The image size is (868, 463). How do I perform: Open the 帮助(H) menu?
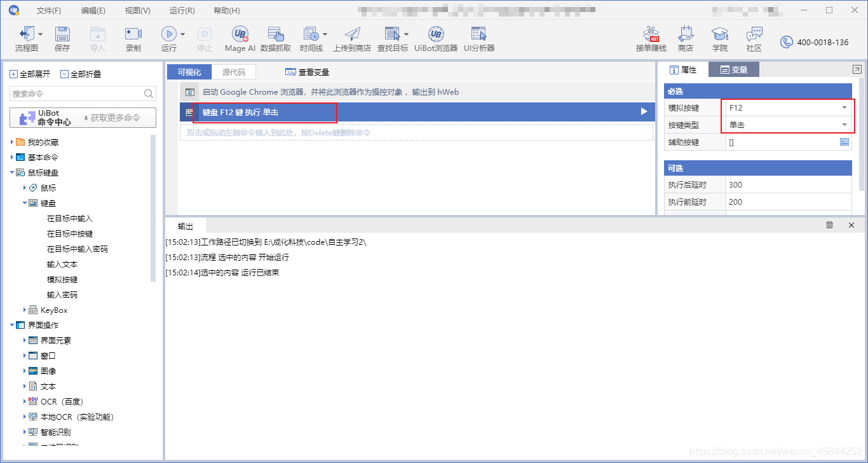(x=227, y=11)
